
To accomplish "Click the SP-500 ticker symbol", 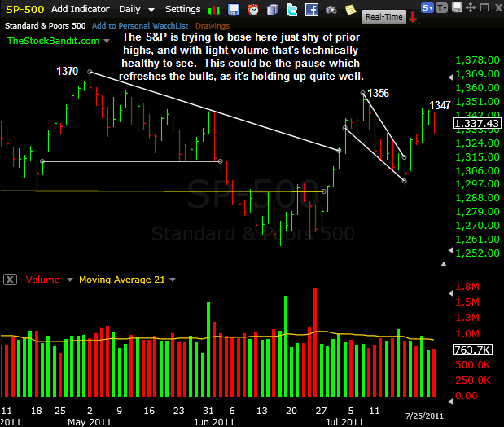I will point(24,9).
